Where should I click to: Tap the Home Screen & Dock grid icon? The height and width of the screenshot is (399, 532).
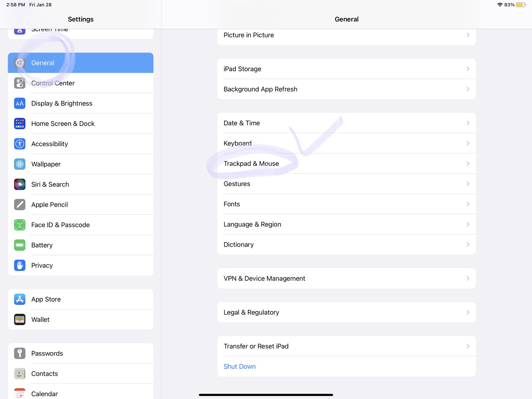pos(20,124)
